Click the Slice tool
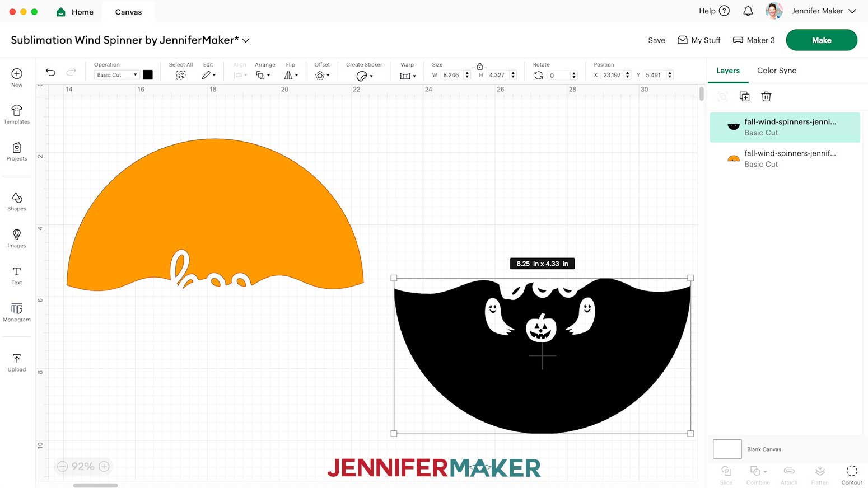The height and width of the screenshot is (488, 868). [x=726, y=475]
